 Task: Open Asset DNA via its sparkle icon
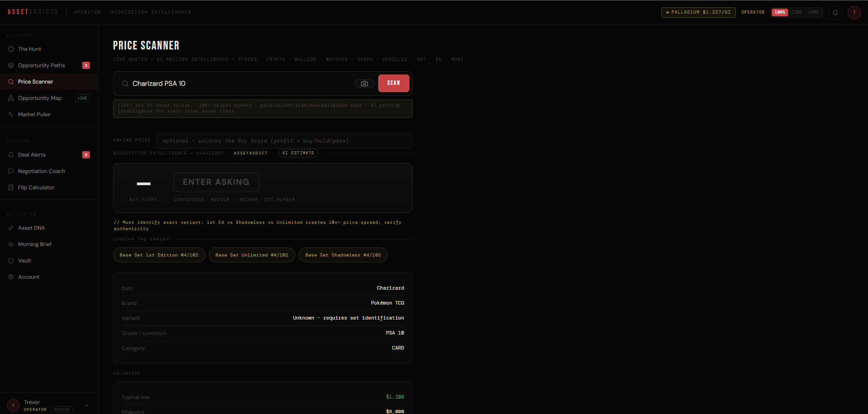coord(11,228)
